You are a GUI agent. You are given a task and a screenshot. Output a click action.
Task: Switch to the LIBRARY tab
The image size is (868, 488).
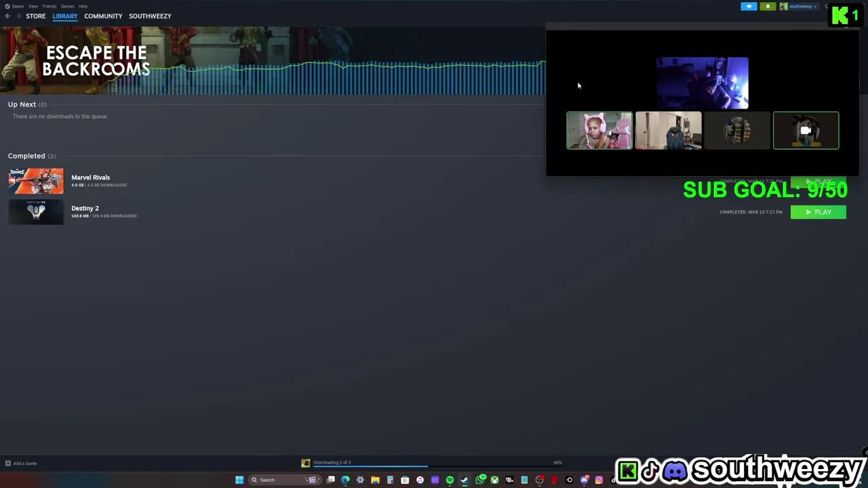65,16
